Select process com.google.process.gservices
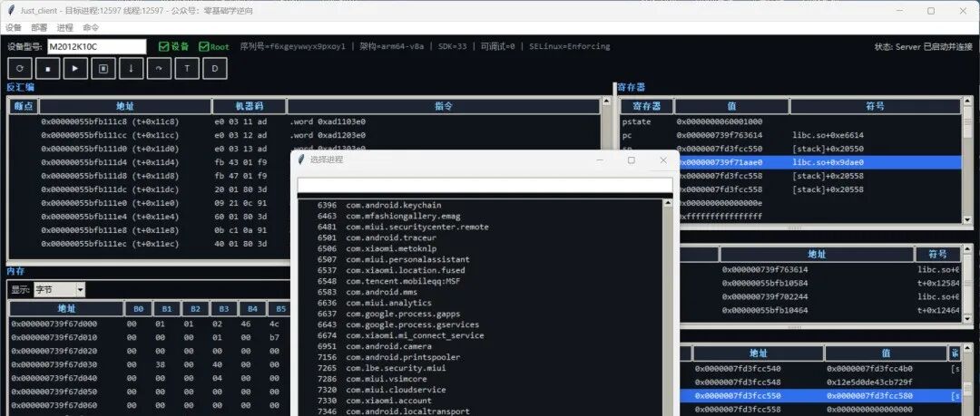980x416 pixels. tap(480, 324)
